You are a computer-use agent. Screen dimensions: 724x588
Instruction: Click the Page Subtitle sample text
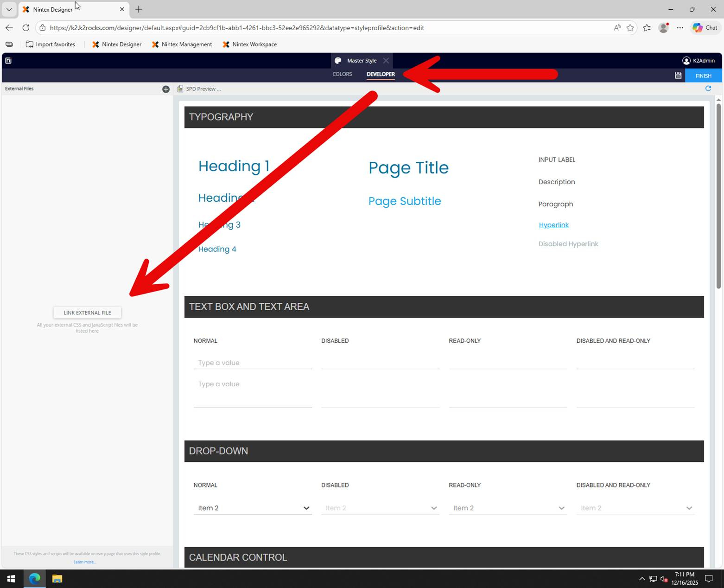click(405, 201)
